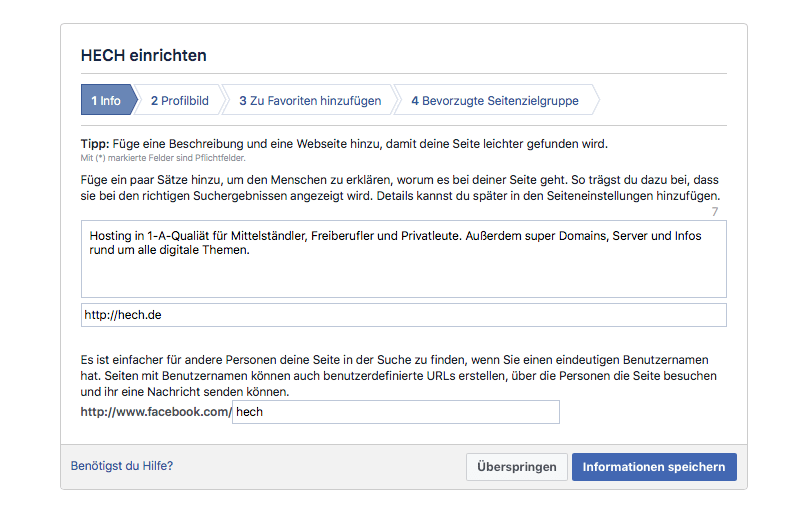The width and height of the screenshot is (792, 512).
Task: Click the http://www.facebook.com/ prefix label
Action: click(156, 412)
